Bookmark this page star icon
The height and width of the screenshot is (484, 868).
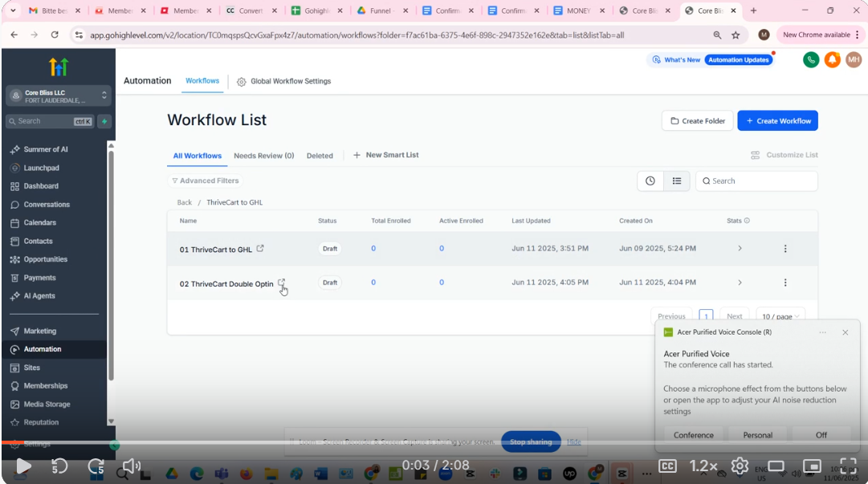[736, 35]
